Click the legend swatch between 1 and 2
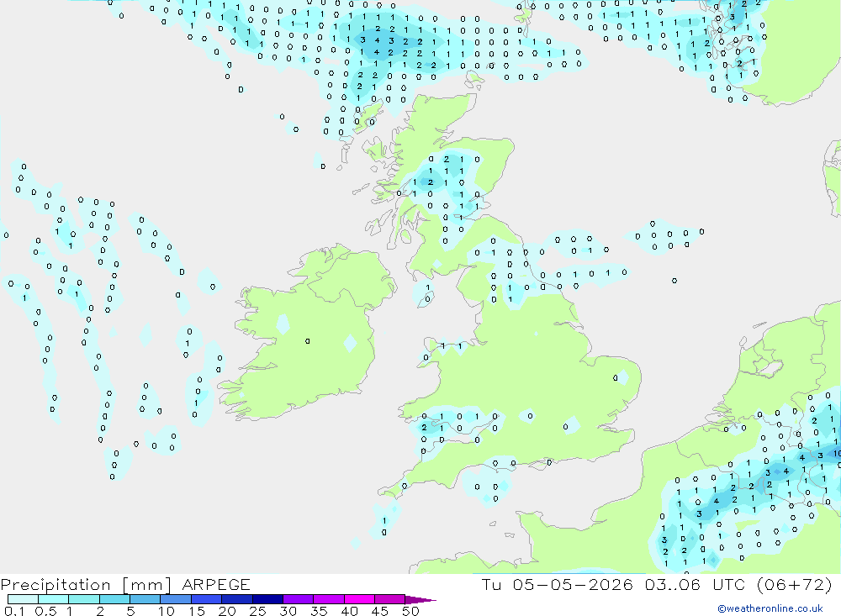 point(84,599)
